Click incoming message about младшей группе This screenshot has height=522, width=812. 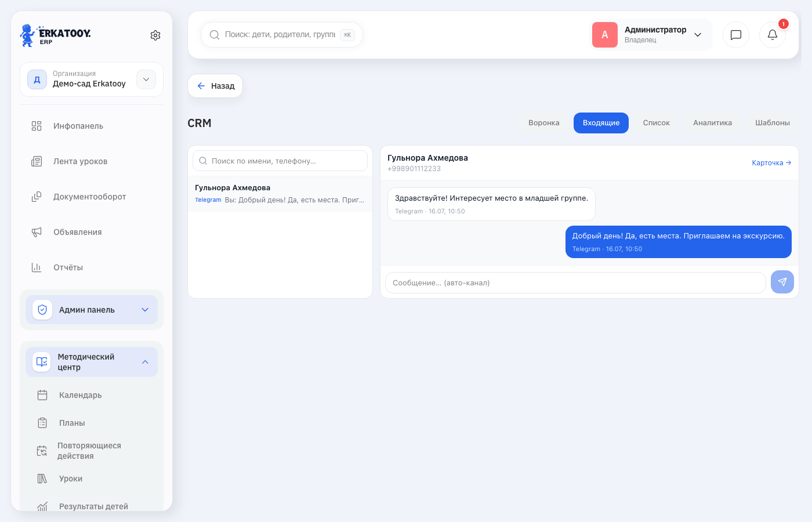491,204
